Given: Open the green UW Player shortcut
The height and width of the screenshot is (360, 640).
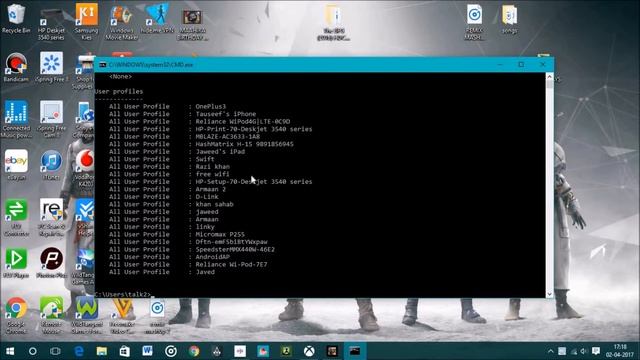Looking at the screenshot, I should point(16,263).
